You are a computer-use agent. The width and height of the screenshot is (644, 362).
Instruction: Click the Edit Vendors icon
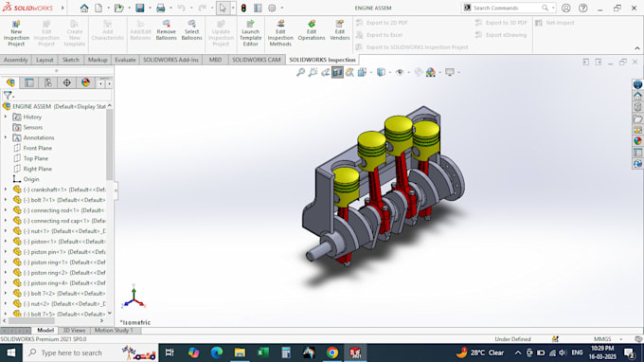click(x=340, y=30)
